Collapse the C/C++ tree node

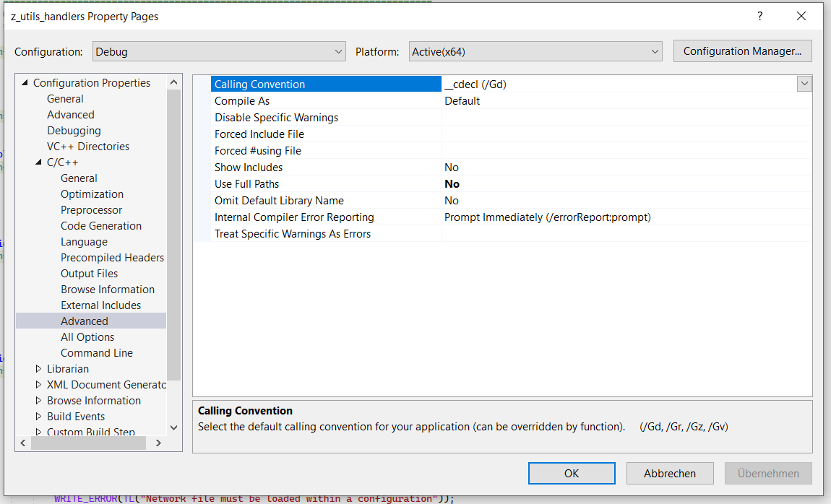tap(38, 162)
